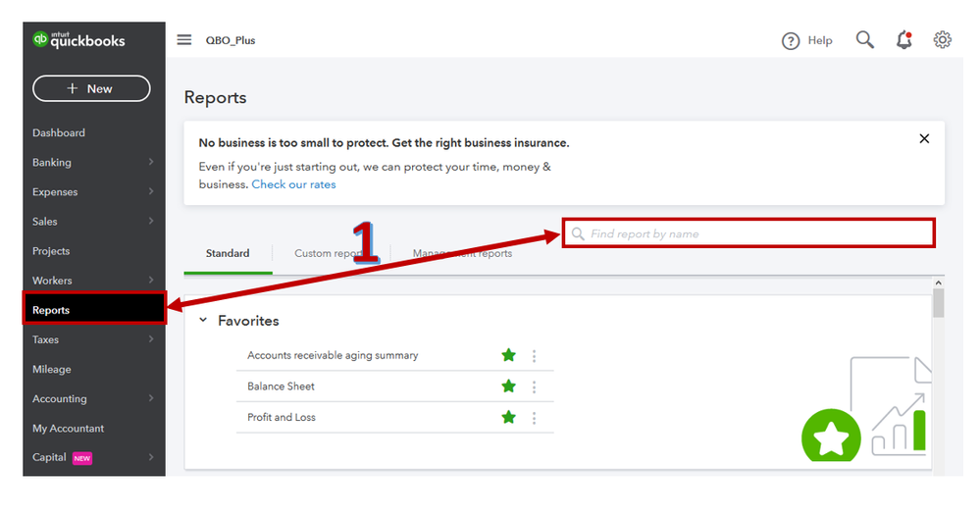
Task: Open the Check our rates link
Action: tap(293, 184)
